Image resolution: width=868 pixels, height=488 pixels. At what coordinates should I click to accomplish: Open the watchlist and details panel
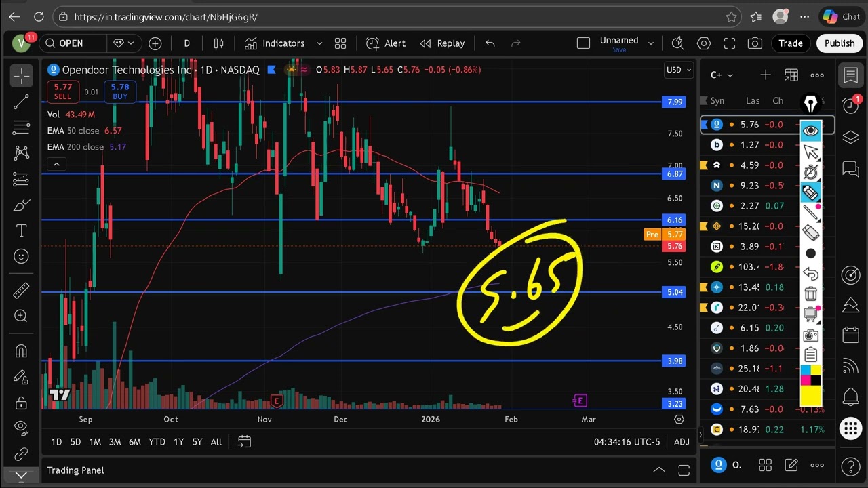850,75
